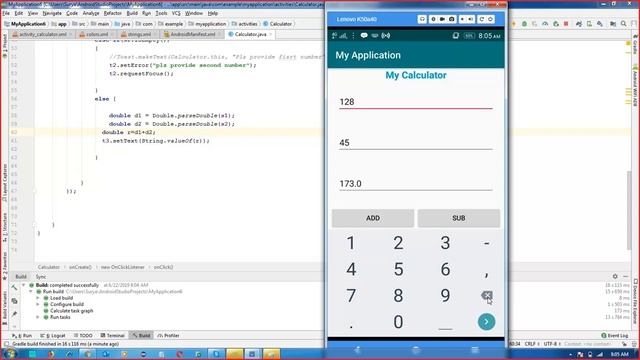Open the Tools menu
The image size is (640, 360).
[161, 13]
